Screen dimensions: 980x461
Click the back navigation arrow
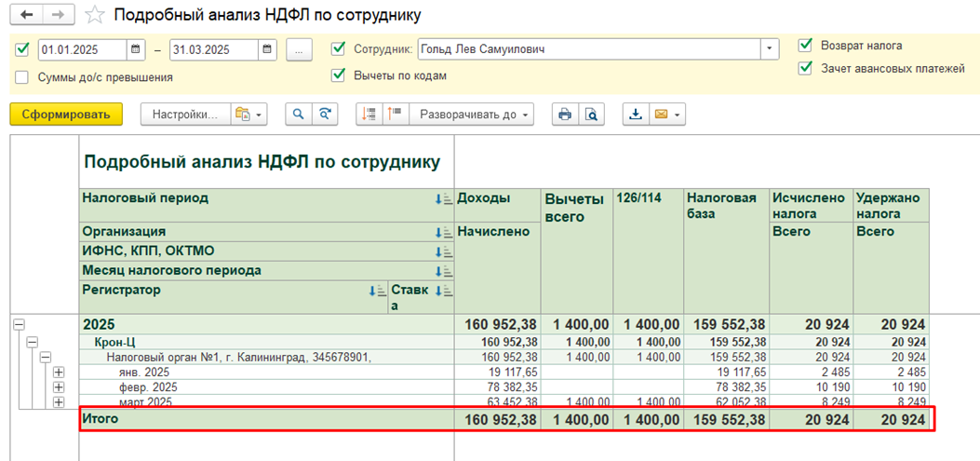(26, 15)
